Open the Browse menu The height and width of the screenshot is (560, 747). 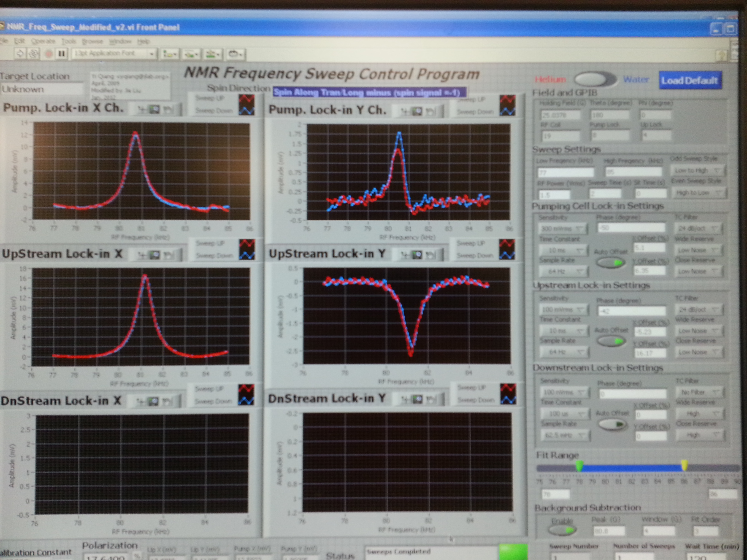pyautogui.click(x=92, y=41)
